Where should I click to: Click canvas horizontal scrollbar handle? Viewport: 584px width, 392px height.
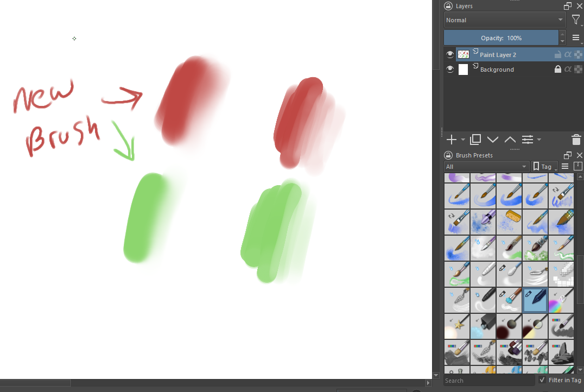pos(35,383)
